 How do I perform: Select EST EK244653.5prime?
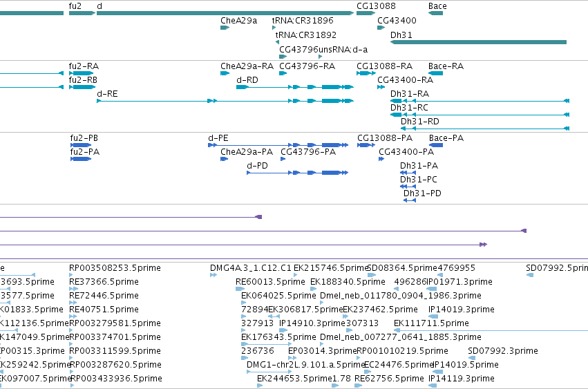pos(295,379)
